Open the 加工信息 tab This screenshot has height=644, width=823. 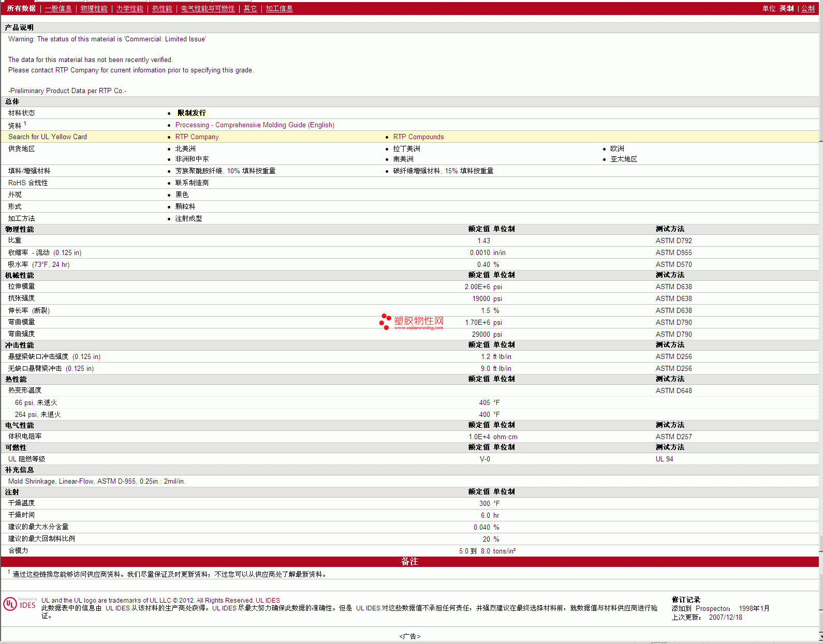tap(279, 9)
